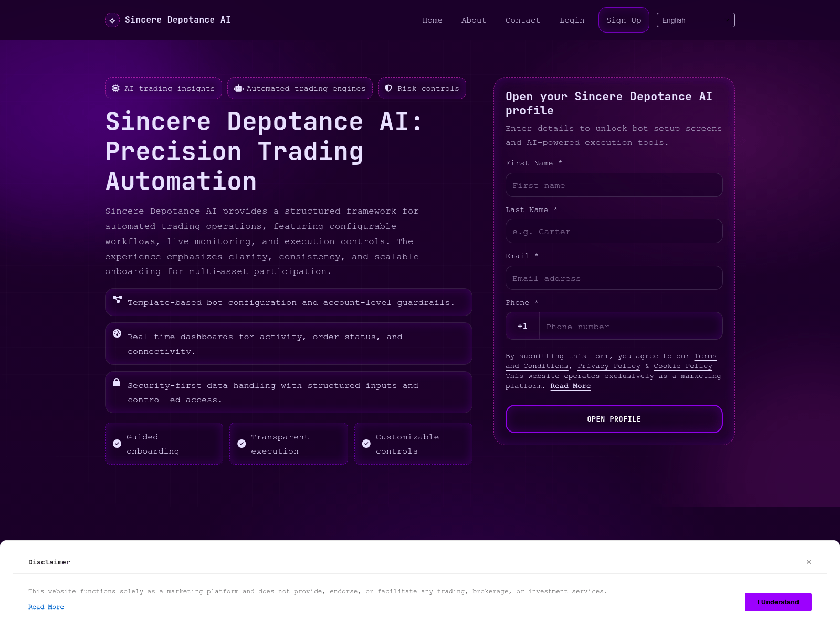Focus the Email address input field
This screenshot has height=630, width=840.
614,278
